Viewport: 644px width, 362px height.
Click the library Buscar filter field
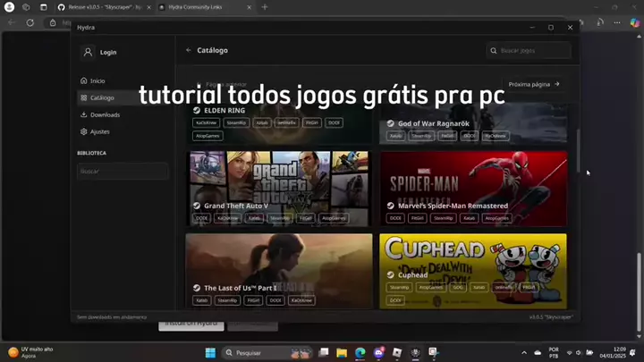tap(122, 171)
